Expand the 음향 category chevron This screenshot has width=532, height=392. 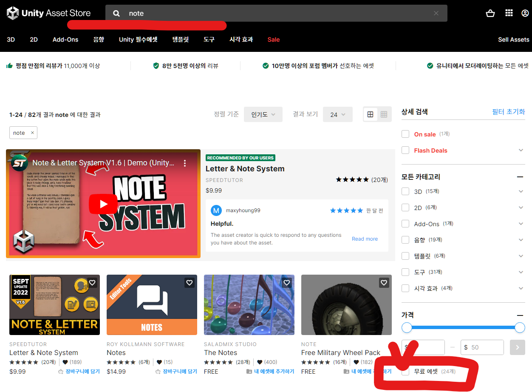521,240
